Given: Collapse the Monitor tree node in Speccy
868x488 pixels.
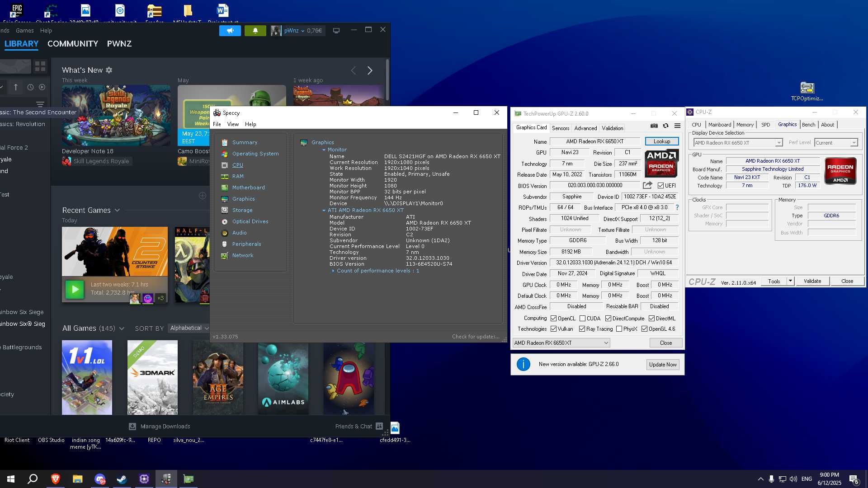Looking at the screenshot, I should [x=324, y=150].
